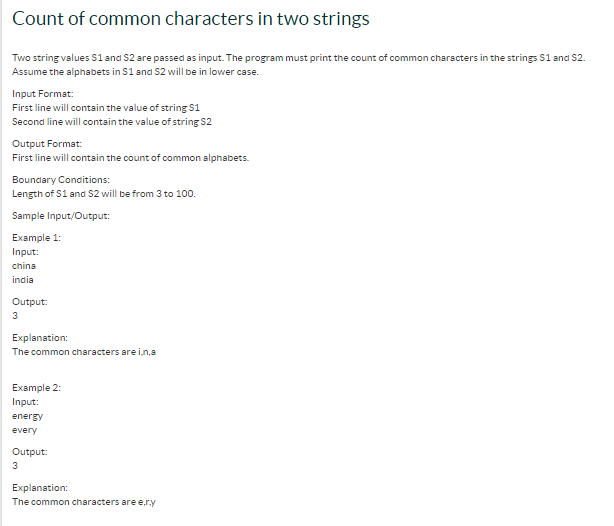The image size is (614, 526).
Task: Click the 'Output Format:' heading
Action: click(x=46, y=144)
